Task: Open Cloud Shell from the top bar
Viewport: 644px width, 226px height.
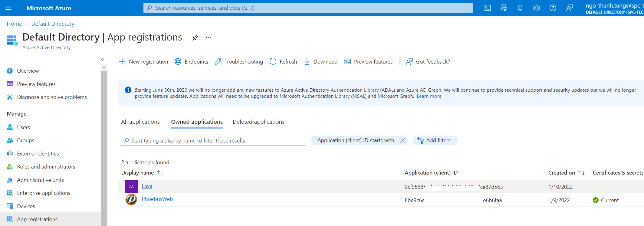Action: click(487, 8)
